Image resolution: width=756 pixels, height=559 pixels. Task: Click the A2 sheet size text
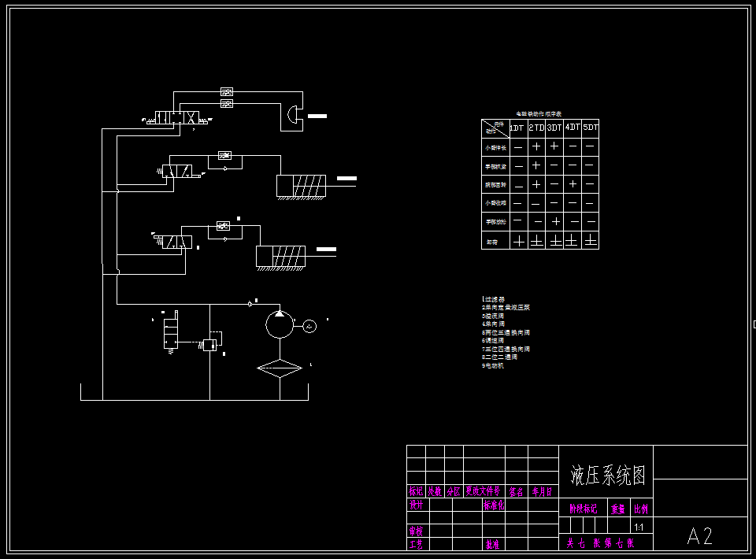[x=699, y=535]
